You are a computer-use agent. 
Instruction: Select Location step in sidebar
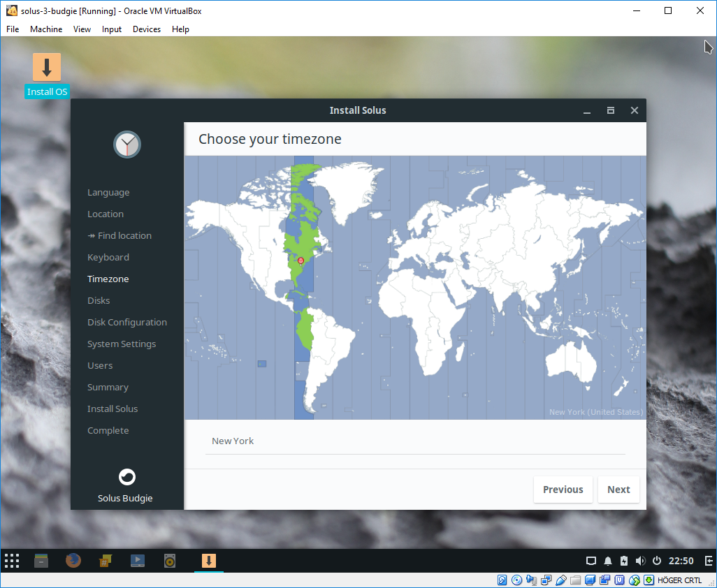106,214
